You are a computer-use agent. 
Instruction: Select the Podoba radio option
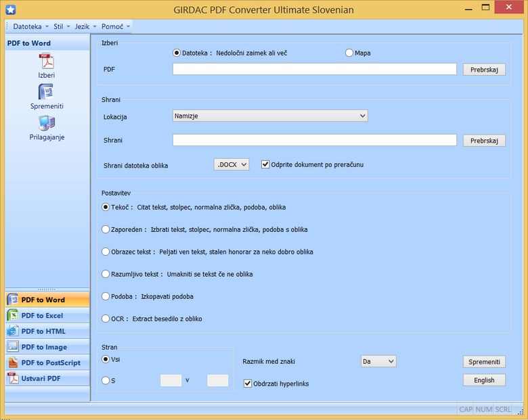(106, 296)
